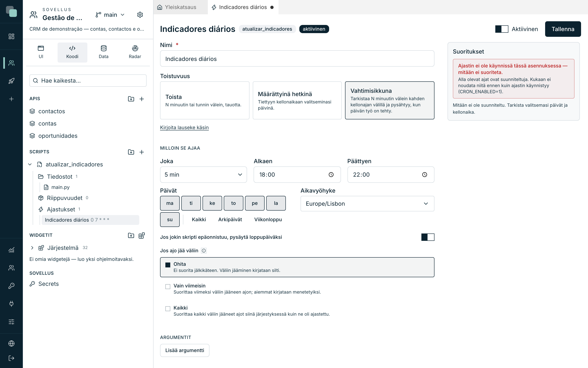Open the UI section tab

tap(41, 52)
